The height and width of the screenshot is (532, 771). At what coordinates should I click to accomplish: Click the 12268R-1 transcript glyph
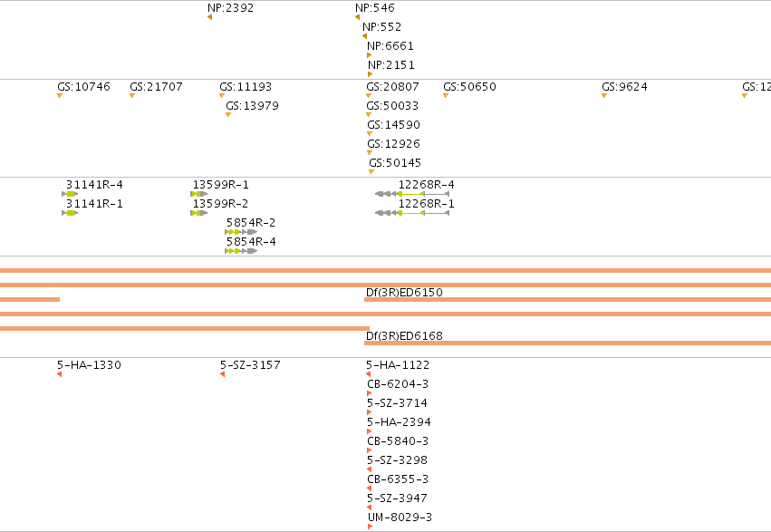412,213
